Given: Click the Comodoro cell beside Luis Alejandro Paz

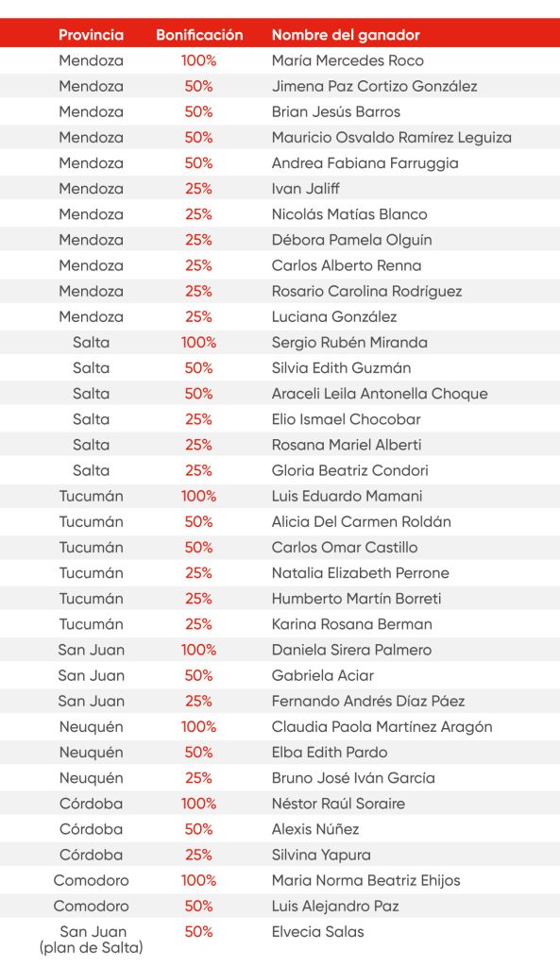Looking at the screenshot, I should pos(91,906).
